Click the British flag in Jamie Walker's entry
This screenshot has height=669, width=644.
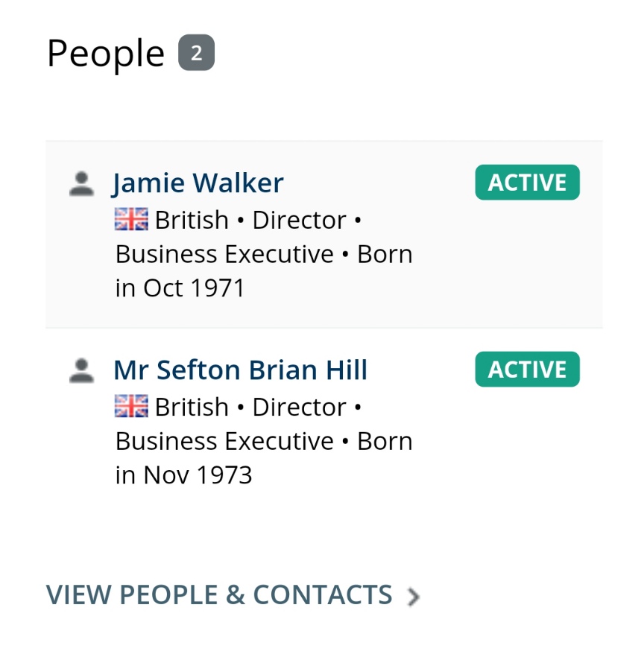132,220
